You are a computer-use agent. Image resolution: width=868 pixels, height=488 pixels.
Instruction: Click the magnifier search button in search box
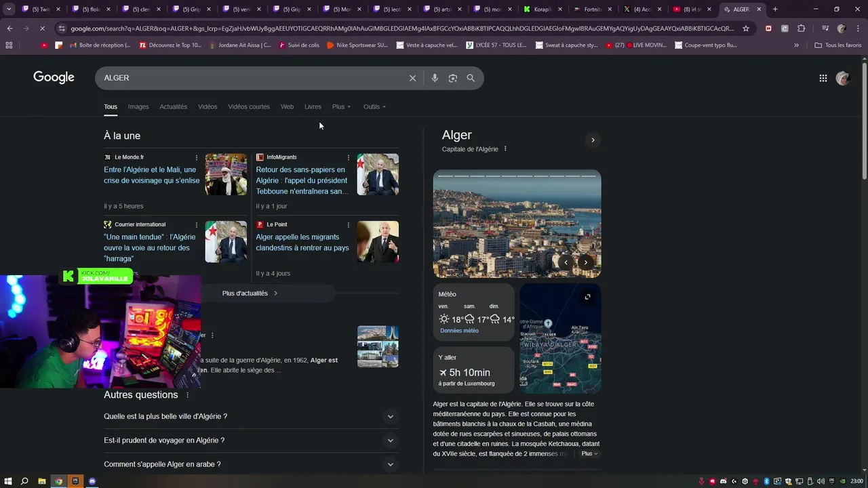tap(471, 78)
